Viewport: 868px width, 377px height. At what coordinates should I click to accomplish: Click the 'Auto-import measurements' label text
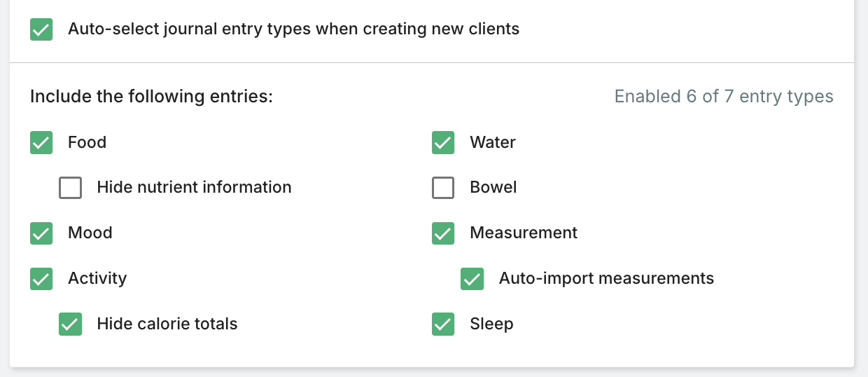click(x=606, y=279)
